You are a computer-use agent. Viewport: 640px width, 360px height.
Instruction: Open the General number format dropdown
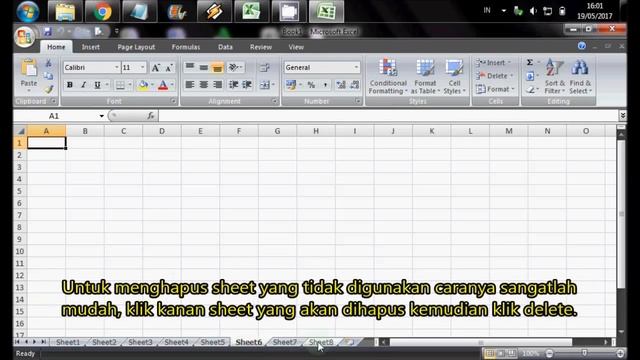tap(356, 67)
